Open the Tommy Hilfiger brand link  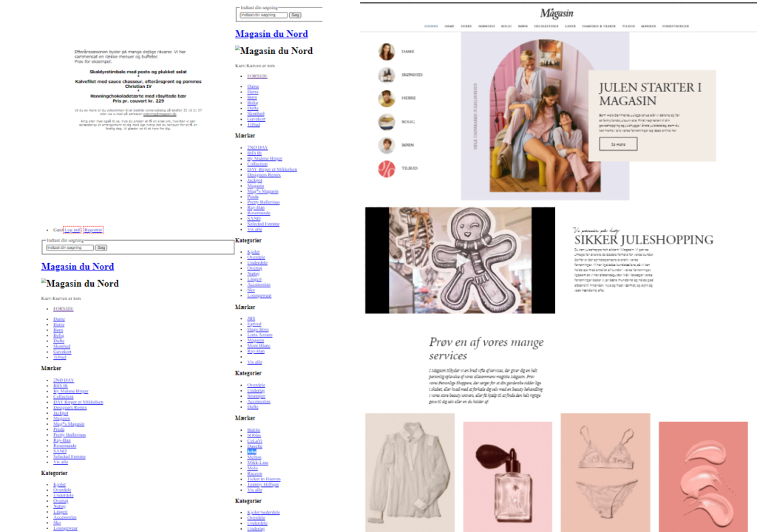[x=262, y=484]
